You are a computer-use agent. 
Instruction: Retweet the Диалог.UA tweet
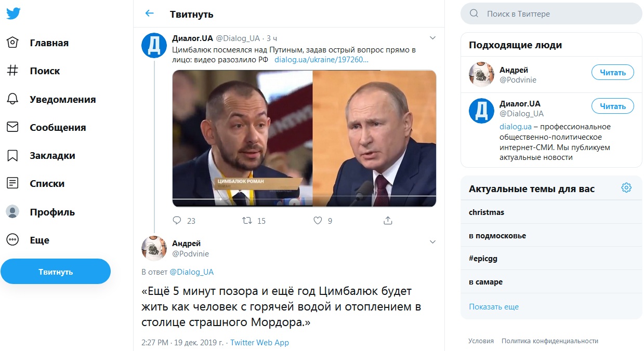coord(247,221)
